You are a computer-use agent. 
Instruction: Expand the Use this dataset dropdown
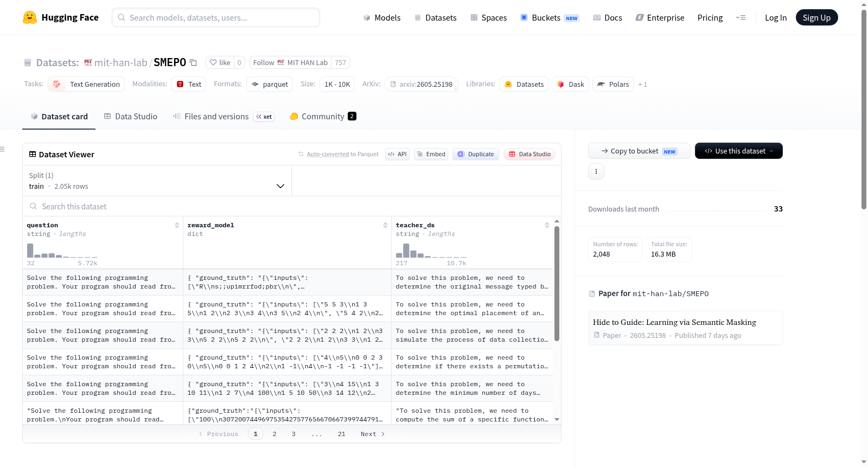point(738,151)
